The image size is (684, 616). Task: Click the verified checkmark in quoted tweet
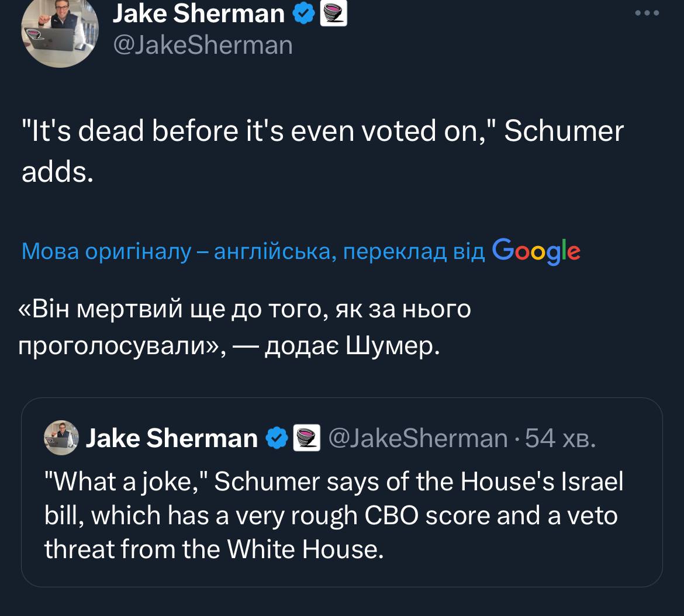pyautogui.click(x=277, y=438)
